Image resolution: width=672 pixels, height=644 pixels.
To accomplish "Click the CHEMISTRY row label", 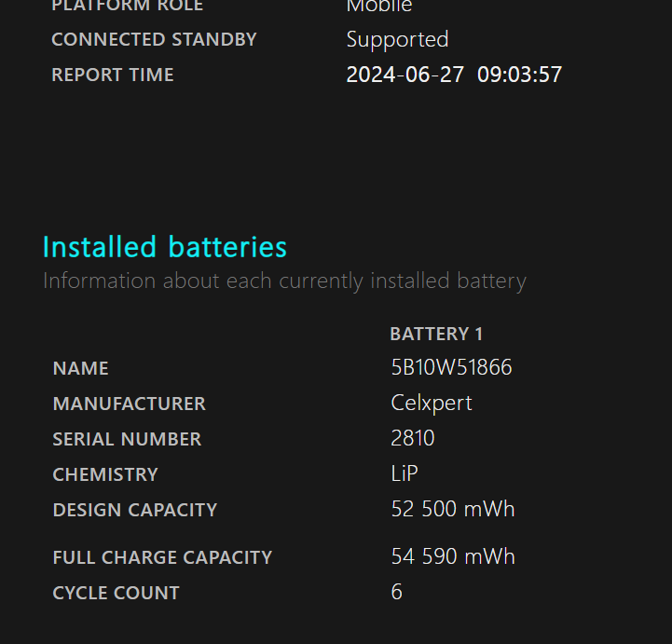I will pos(105,474).
